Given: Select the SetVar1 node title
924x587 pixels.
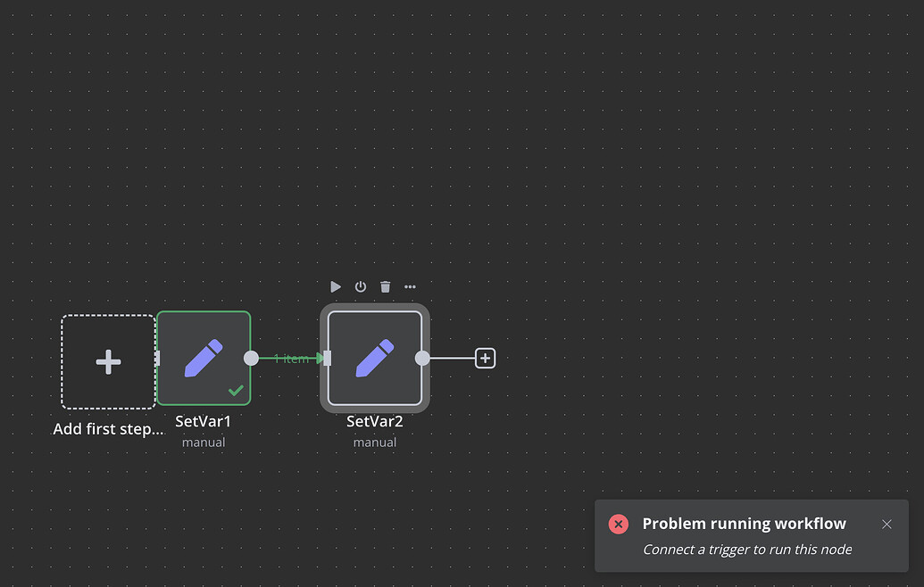Looking at the screenshot, I should (x=204, y=420).
